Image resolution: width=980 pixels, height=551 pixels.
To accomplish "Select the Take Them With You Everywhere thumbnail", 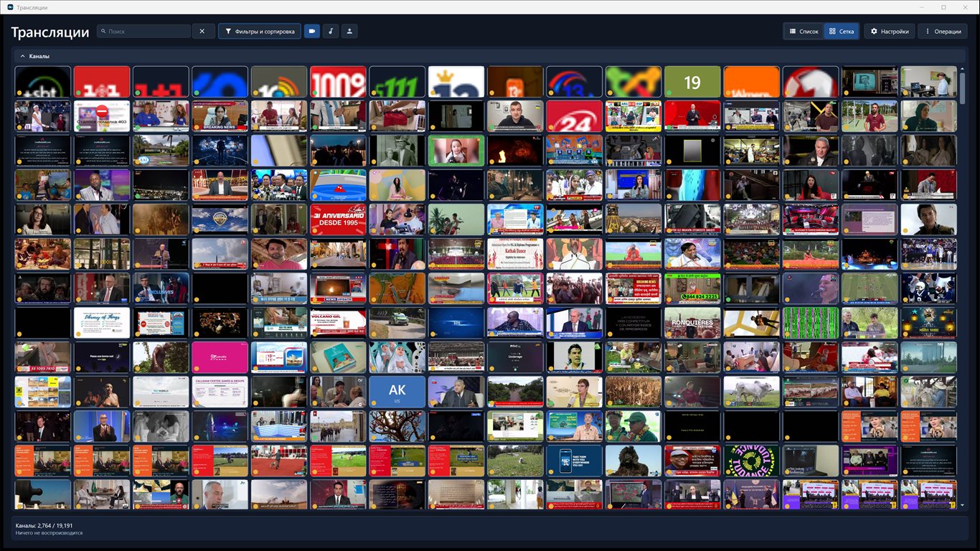I will coord(574,461).
